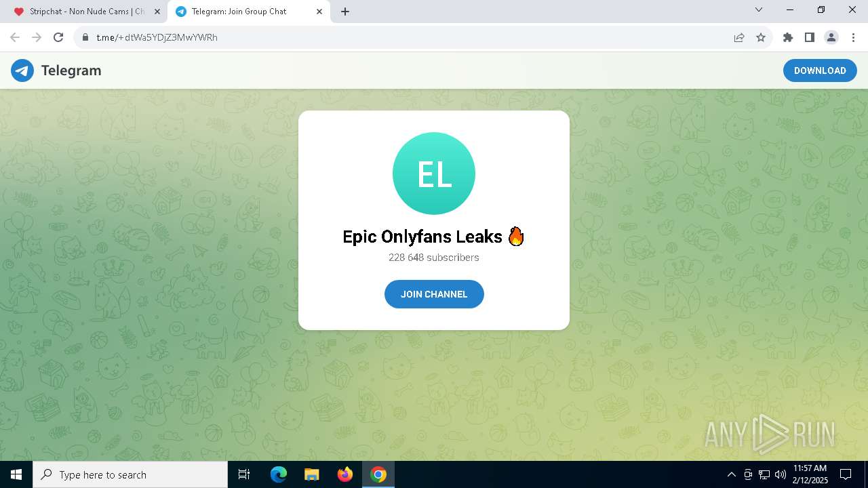Click the Telegram wordmark in the header
868x488 pixels.
point(71,70)
